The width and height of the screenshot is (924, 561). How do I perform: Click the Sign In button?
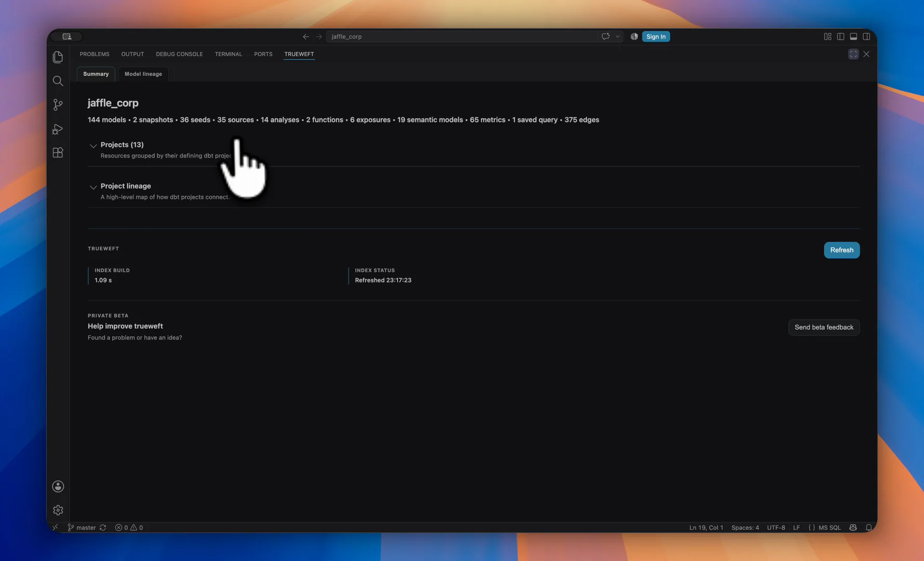(x=655, y=36)
